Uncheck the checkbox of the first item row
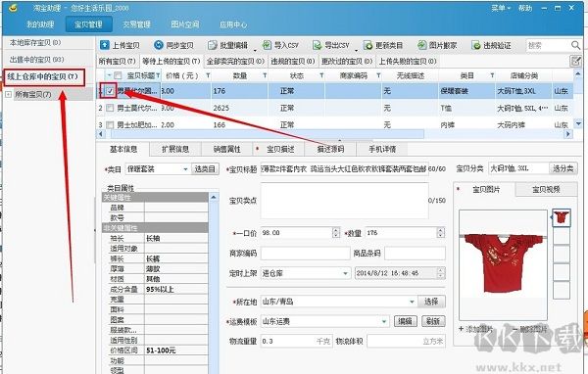This screenshot has width=588, height=374. pos(110,91)
